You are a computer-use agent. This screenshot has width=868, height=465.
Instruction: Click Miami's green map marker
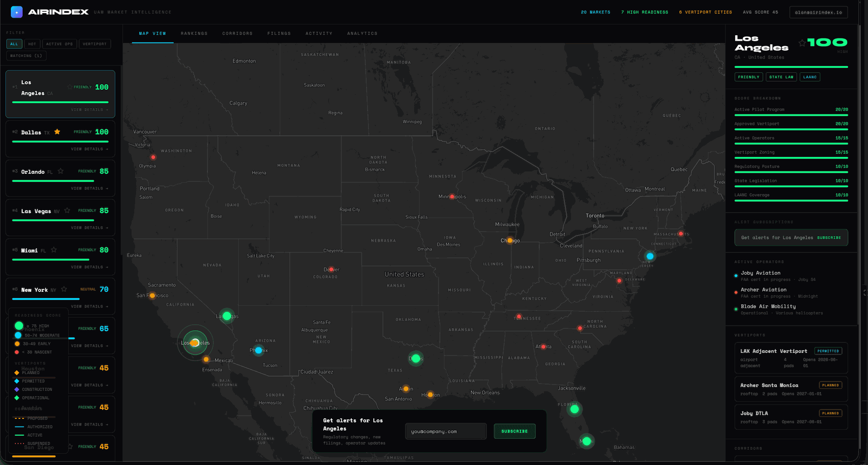tap(586, 441)
